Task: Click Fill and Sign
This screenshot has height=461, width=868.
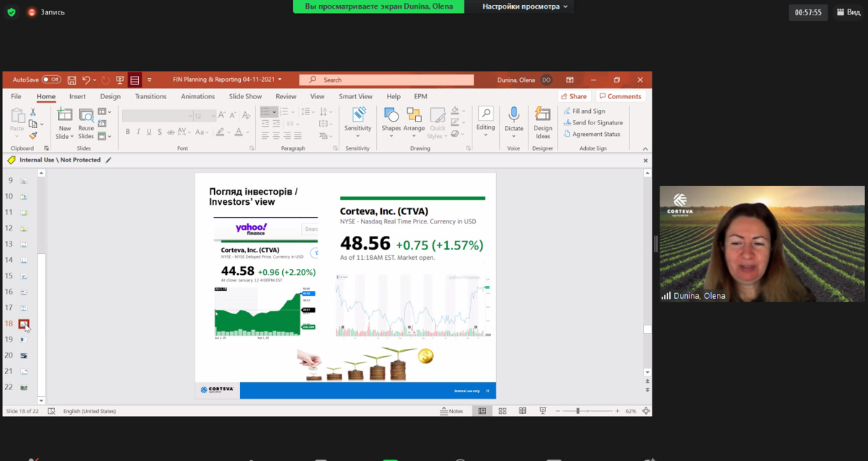Action: [584, 111]
